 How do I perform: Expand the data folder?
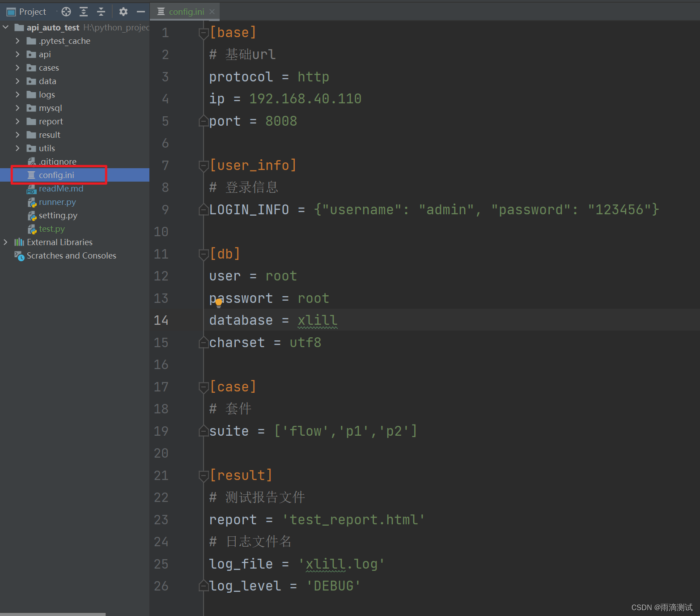17,81
